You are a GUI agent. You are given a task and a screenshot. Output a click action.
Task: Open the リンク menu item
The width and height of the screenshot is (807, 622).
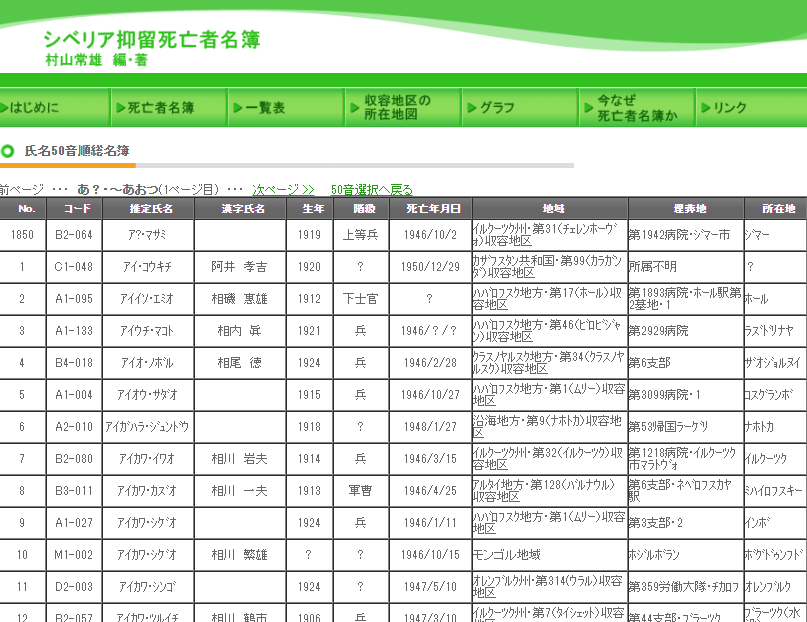[x=751, y=108]
